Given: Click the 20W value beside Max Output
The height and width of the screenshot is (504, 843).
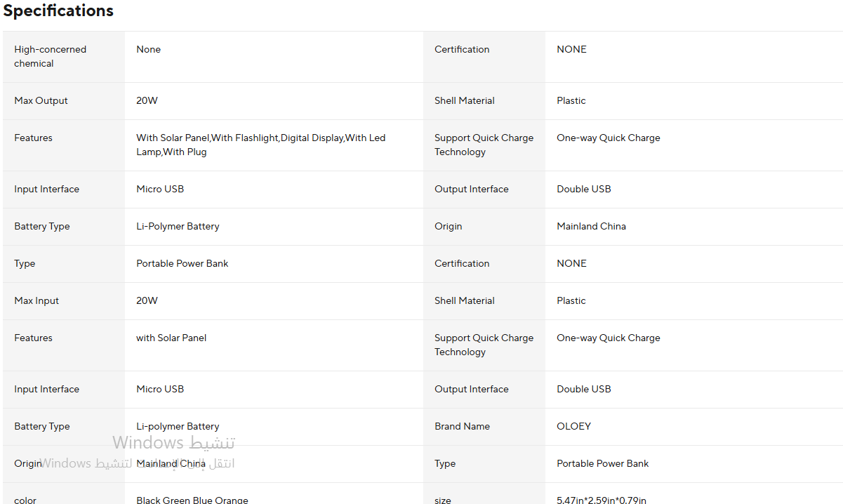Looking at the screenshot, I should coord(147,100).
